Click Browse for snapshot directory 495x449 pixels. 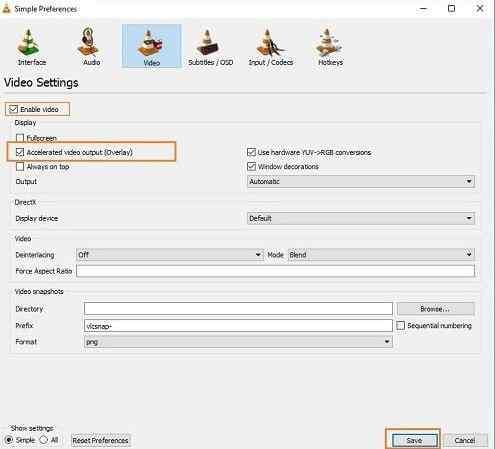(436, 309)
